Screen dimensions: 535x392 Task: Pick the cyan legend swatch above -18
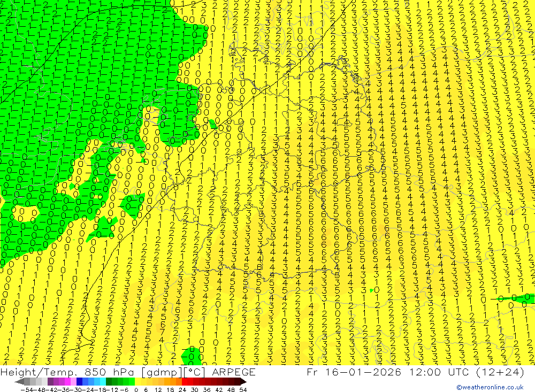click(103, 382)
